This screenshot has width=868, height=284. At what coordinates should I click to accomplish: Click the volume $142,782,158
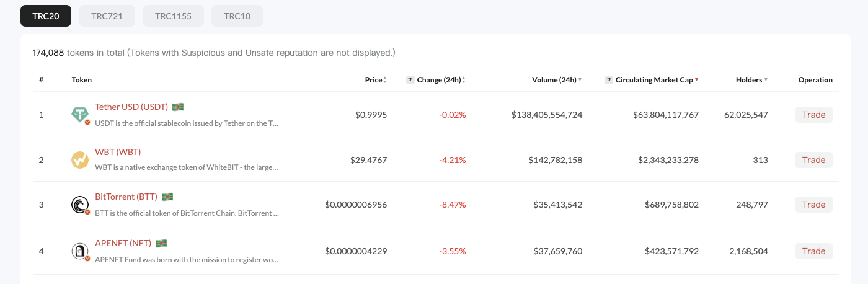(x=556, y=160)
